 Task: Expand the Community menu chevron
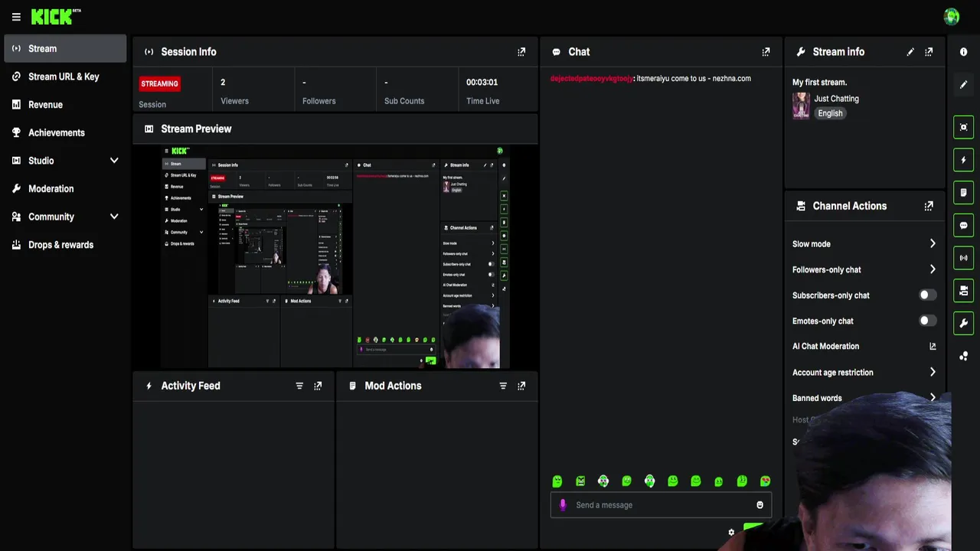pos(114,217)
